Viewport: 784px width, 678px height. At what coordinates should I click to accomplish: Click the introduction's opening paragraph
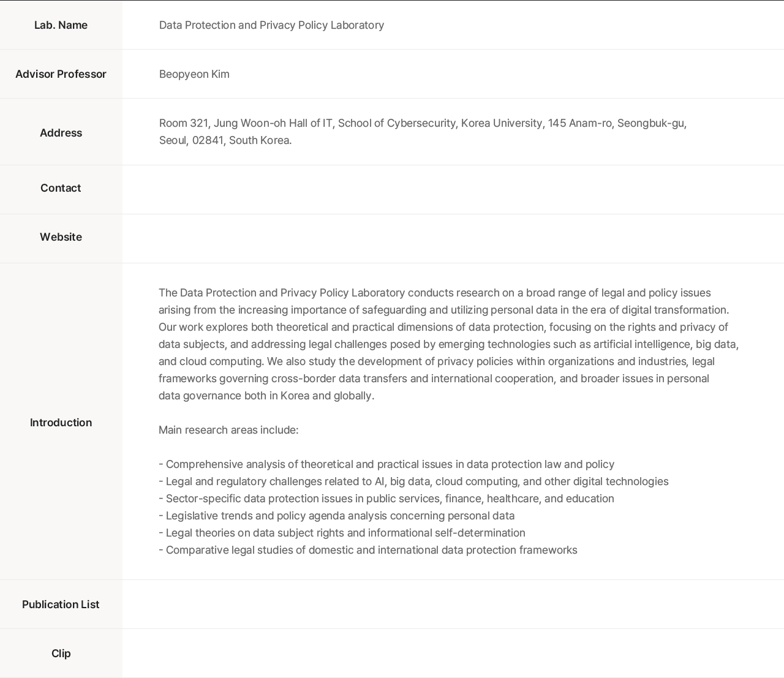[447, 344]
